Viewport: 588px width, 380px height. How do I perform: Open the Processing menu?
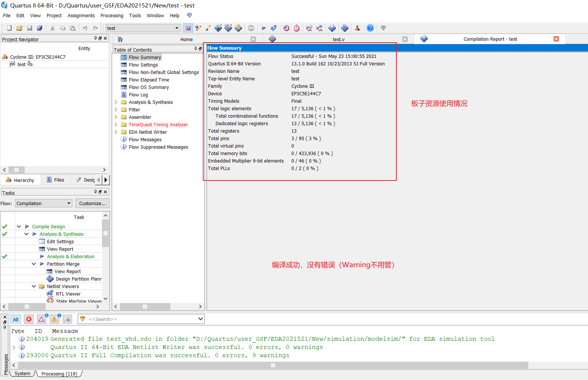point(112,15)
